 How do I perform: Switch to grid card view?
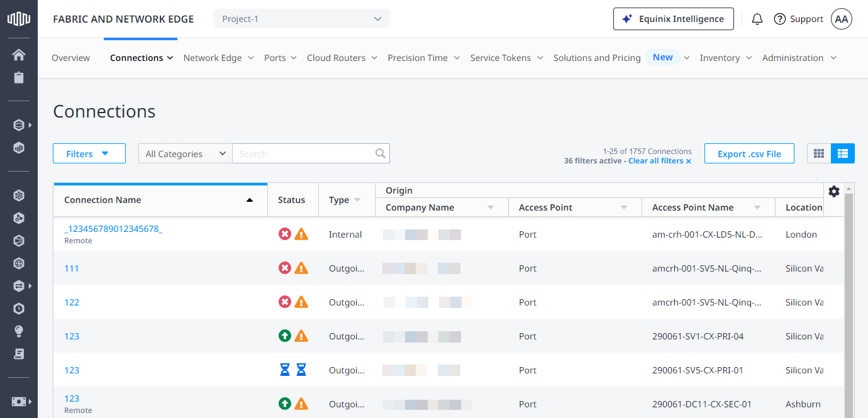click(819, 153)
